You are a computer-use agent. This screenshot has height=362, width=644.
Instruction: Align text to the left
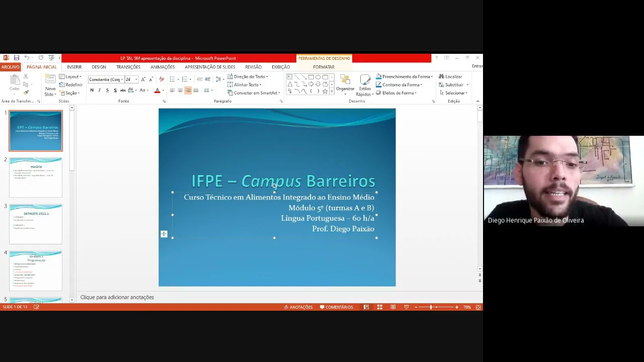tap(172, 90)
